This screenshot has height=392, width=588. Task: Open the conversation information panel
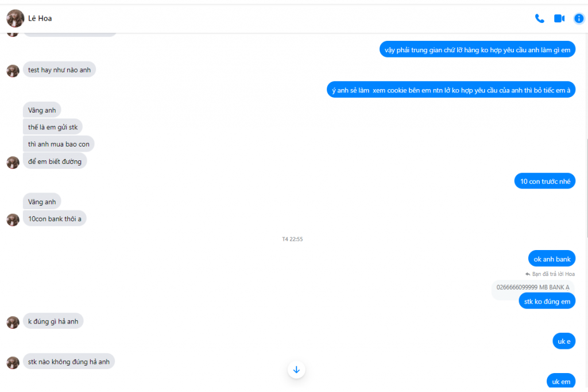tap(579, 18)
